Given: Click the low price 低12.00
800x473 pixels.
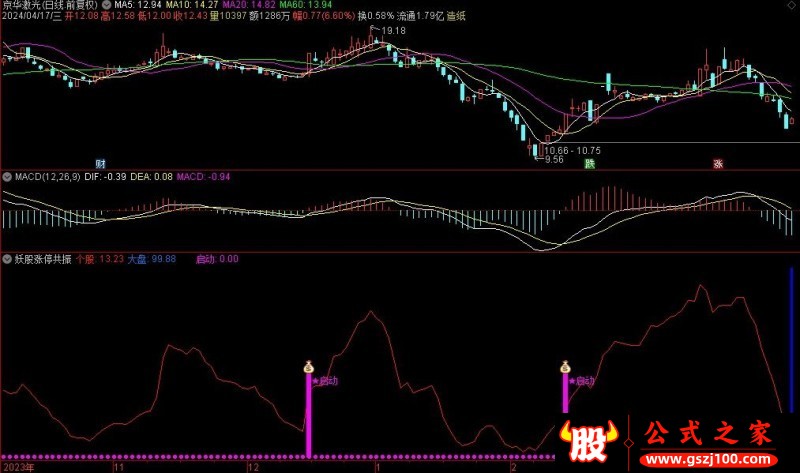Looking at the screenshot, I should 155,16.
